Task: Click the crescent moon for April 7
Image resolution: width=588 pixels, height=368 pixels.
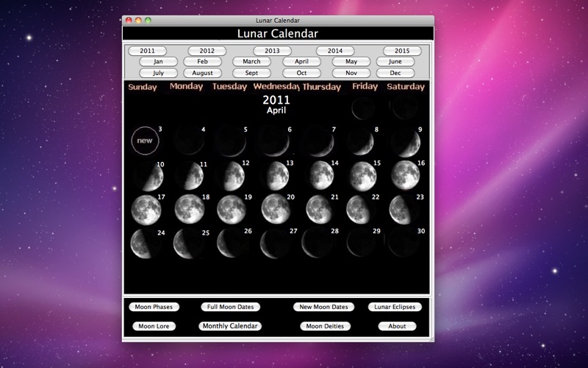Action: pos(318,141)
